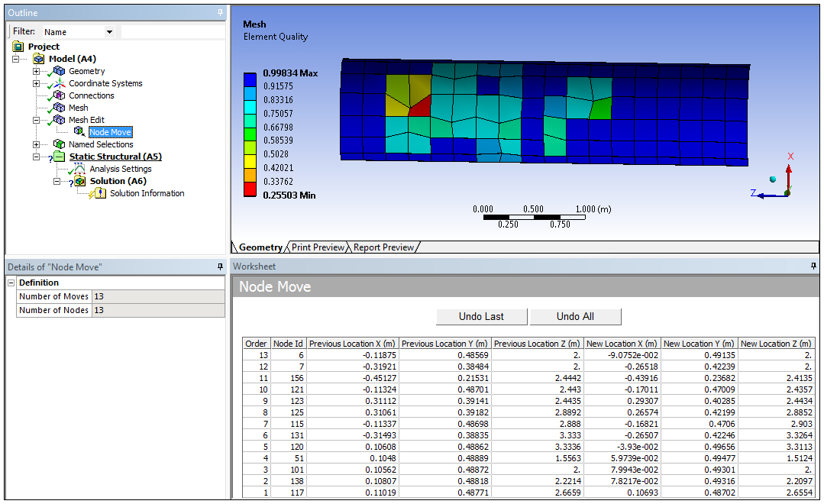Image resolution: width=824 pixels, height=504 pixels.
Task: Click the Named Selections icon
Action: click(59, 144)
